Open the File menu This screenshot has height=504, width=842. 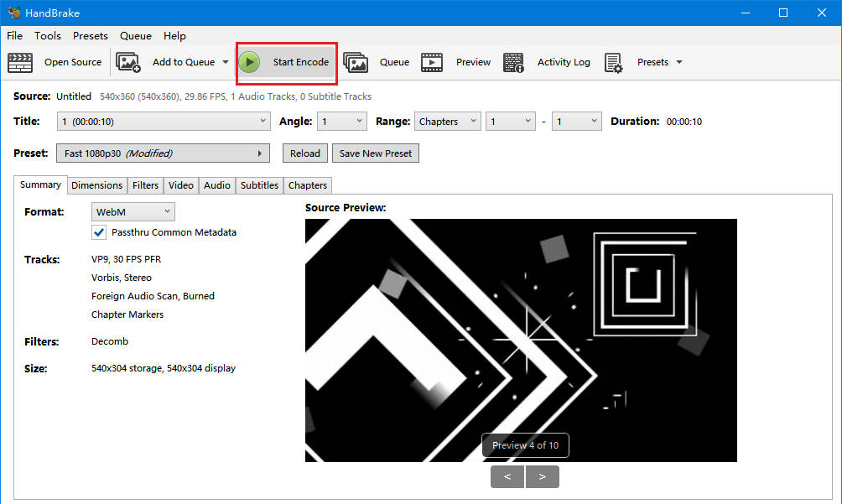[x=14, y=36]
